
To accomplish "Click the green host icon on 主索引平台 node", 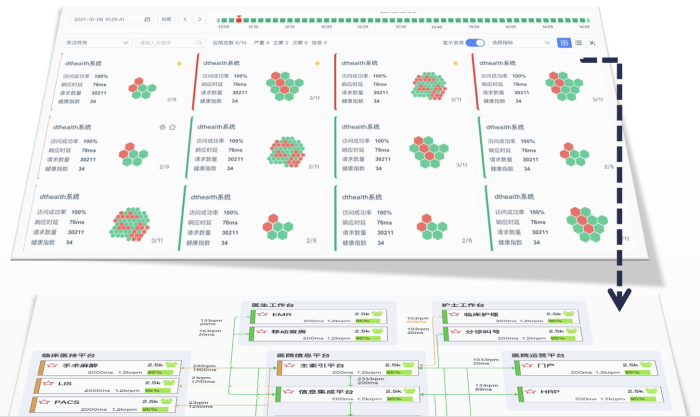I will click(409, 364).
